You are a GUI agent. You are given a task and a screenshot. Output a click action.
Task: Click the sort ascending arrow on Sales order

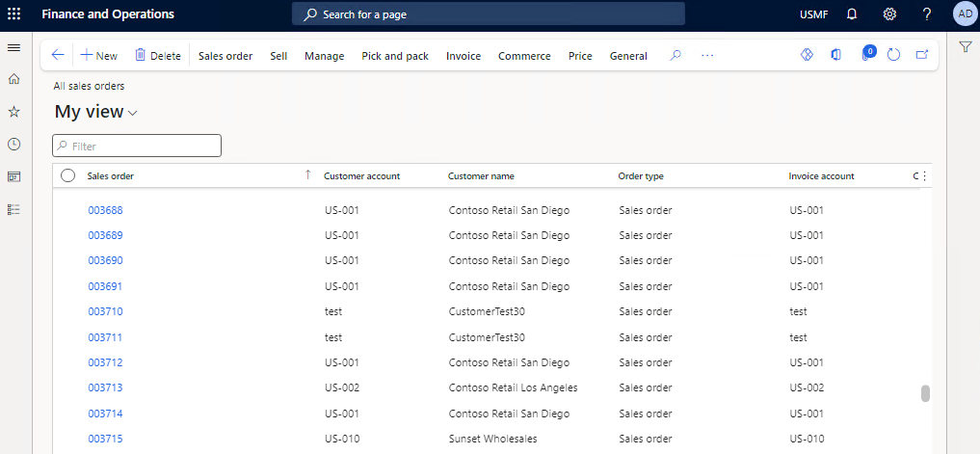(x=307, y=175)
